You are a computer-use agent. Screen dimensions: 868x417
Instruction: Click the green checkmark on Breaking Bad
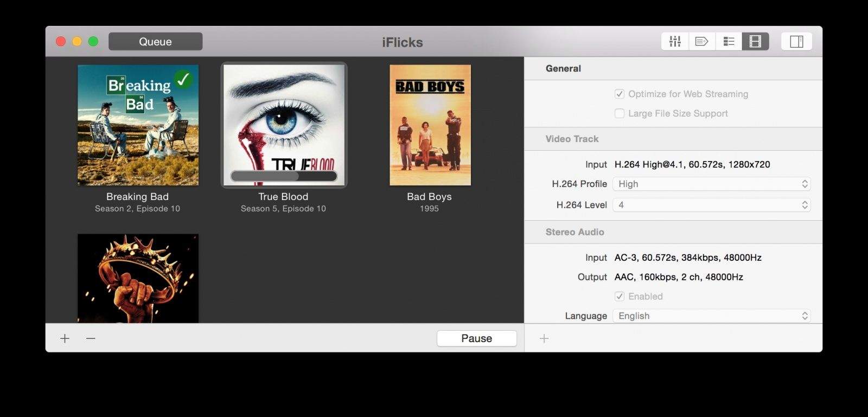(183, 79)
